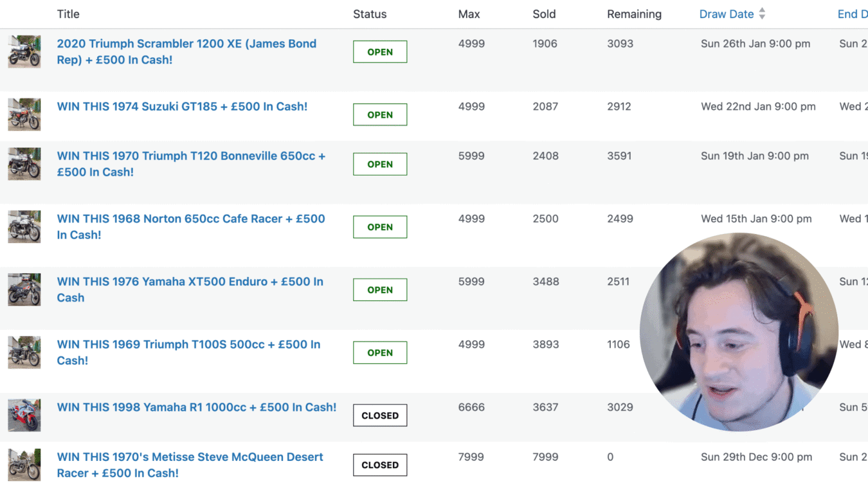Click the Norton 650cc Cafe Racer thumbnail
This screenshot has height=488, width=868.
24,227
